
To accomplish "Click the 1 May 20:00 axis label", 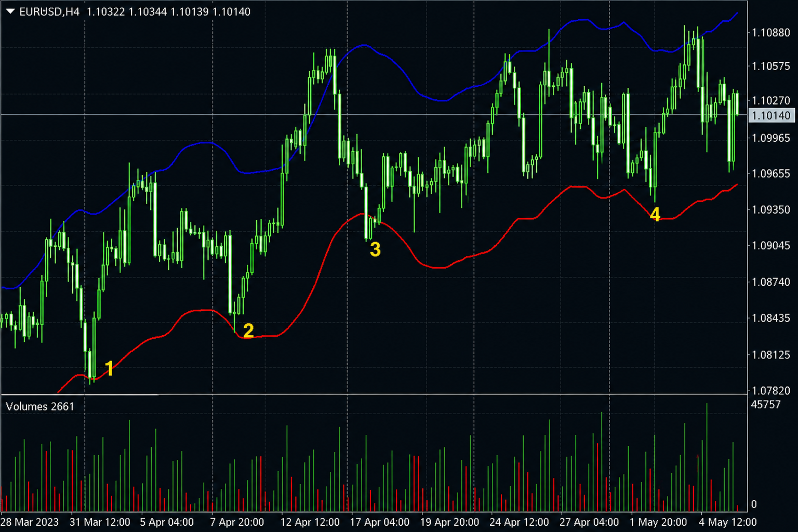I will point(658,522).
